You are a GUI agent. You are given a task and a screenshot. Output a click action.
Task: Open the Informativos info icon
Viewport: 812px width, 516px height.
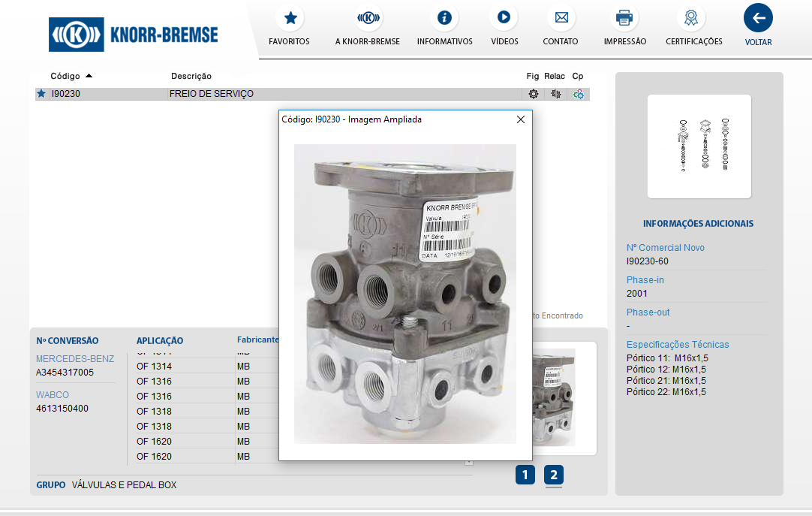[444, 18]
